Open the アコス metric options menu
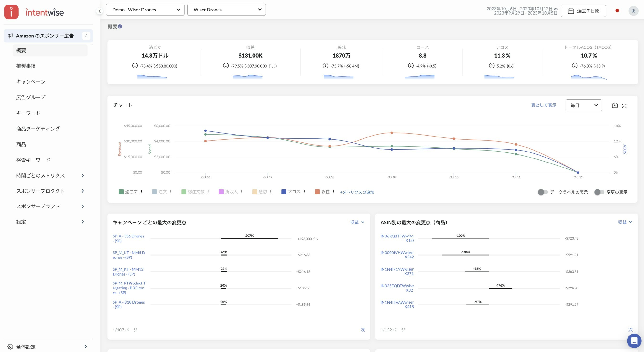The height and width of the screenshot is (352, 644). tap(304, 192)
